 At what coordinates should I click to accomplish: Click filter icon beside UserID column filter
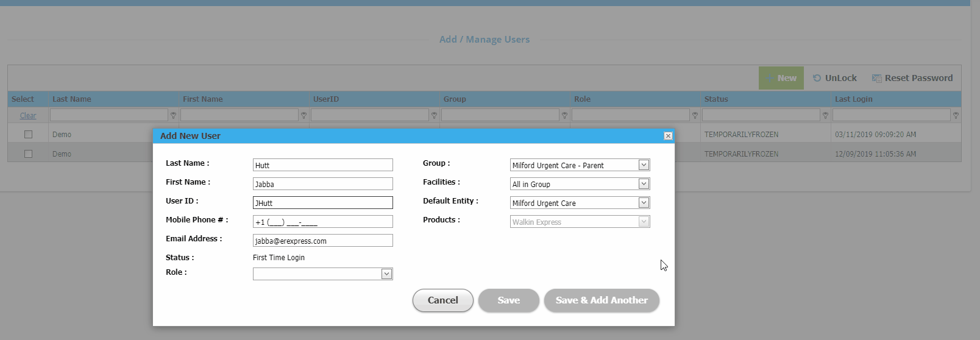coord(434,115)
